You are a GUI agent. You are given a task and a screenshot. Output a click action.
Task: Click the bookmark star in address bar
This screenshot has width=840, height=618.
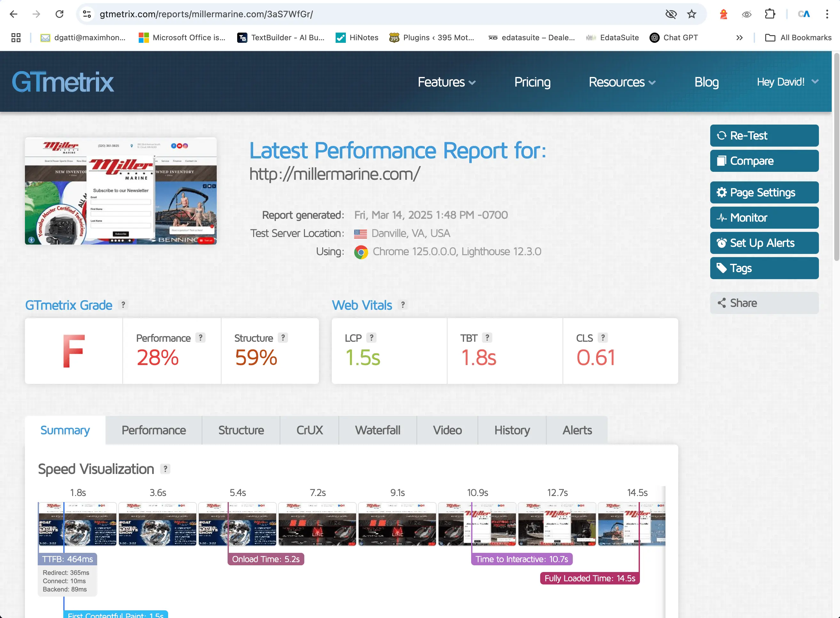coord(691,14)
